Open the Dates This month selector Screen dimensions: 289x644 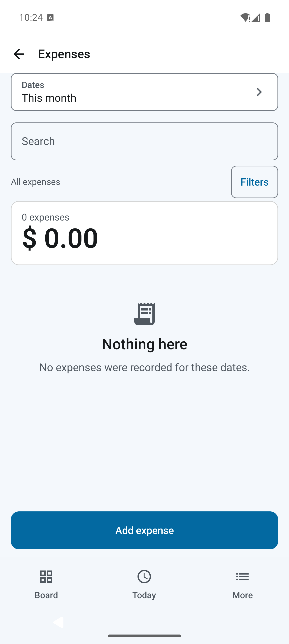coord(144,92)
